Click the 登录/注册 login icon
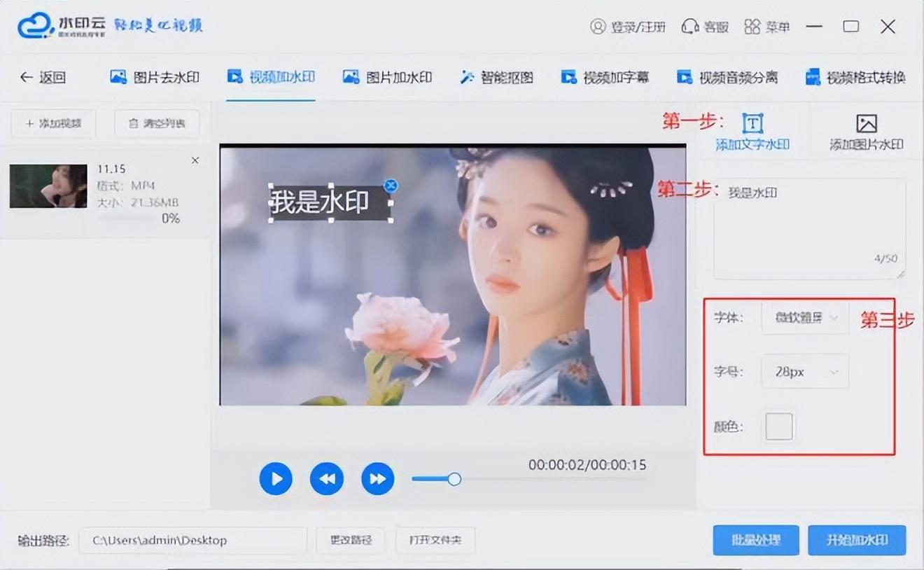This screenshot has height=570, width=924. coord(598,27)
